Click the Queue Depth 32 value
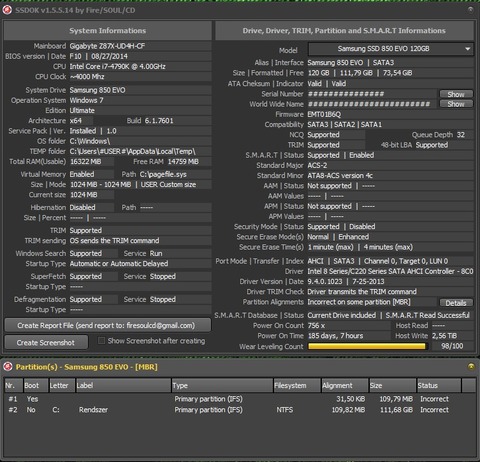The width and height of the screenshot is (480, 462). pyautogui.click(x=461, y=135)
